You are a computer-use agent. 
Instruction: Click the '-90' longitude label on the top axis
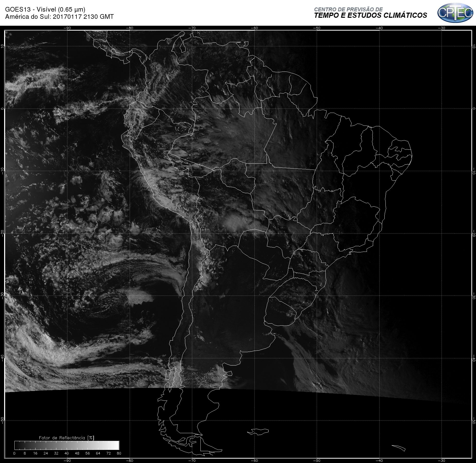(x=67, y=28)
